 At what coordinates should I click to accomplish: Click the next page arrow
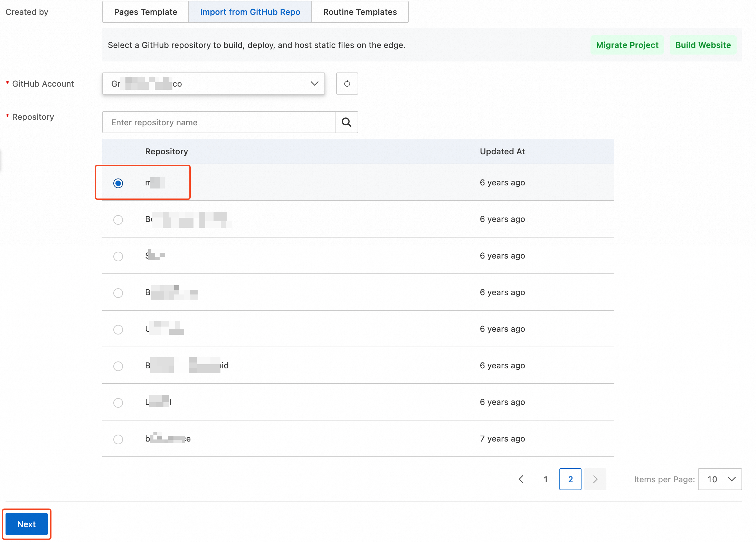pyautogui.click(x=595, y=479)
